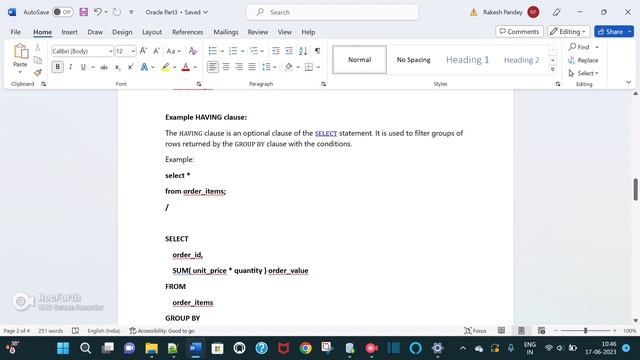
Task: Switch to Web Layout view icon
Action: pos(541,331)
